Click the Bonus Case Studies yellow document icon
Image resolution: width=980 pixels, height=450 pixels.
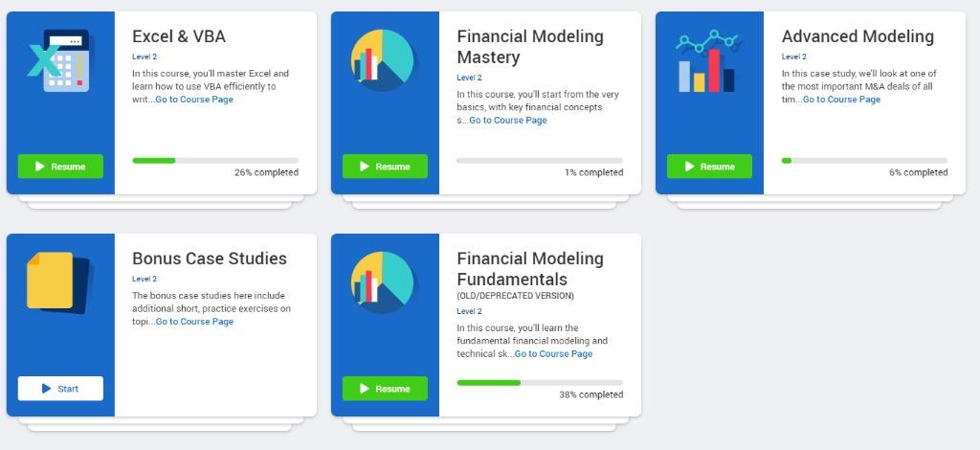point(59,281)
